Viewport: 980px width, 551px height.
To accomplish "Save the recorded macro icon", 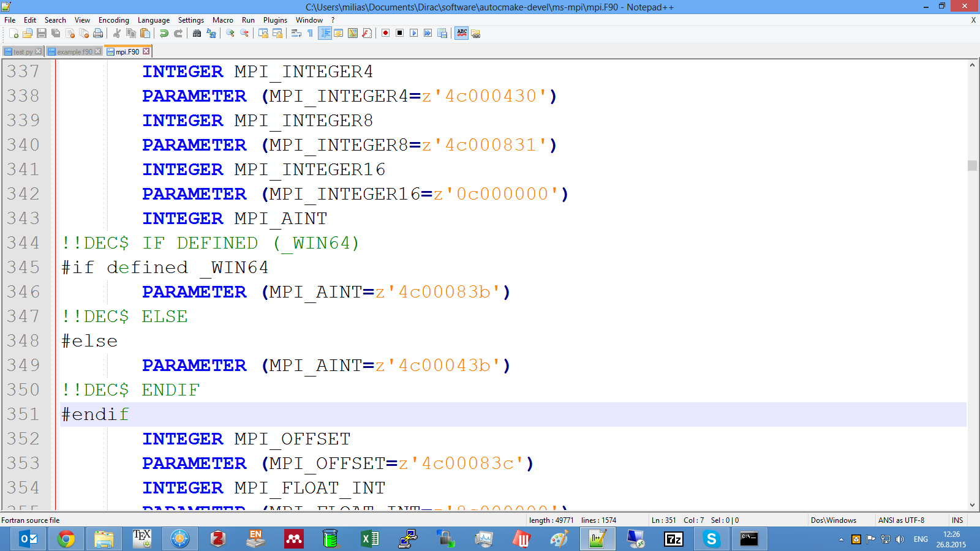I will (x=442, y=33).
